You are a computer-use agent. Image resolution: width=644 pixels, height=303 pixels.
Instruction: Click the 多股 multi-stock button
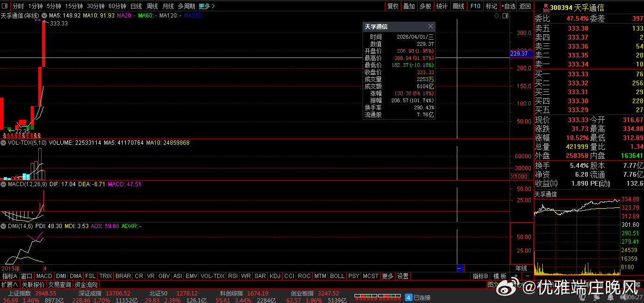[x=425, y=6]
